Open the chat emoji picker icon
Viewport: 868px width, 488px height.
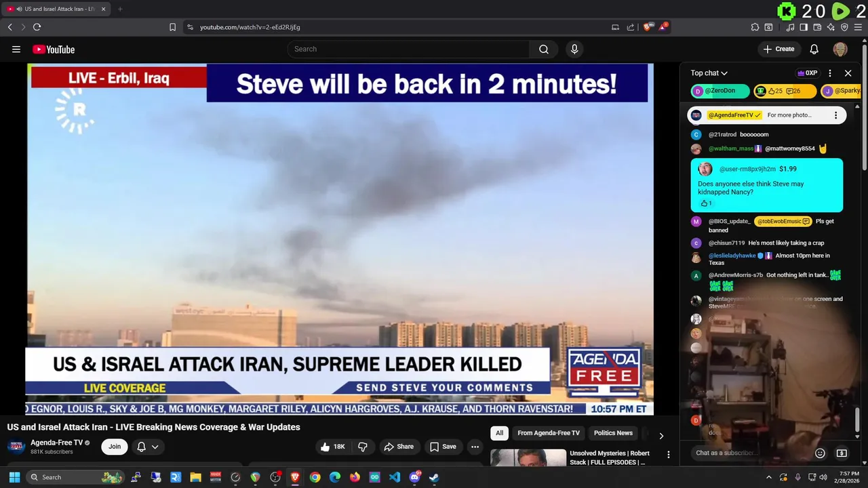click(x=820, y=453)
